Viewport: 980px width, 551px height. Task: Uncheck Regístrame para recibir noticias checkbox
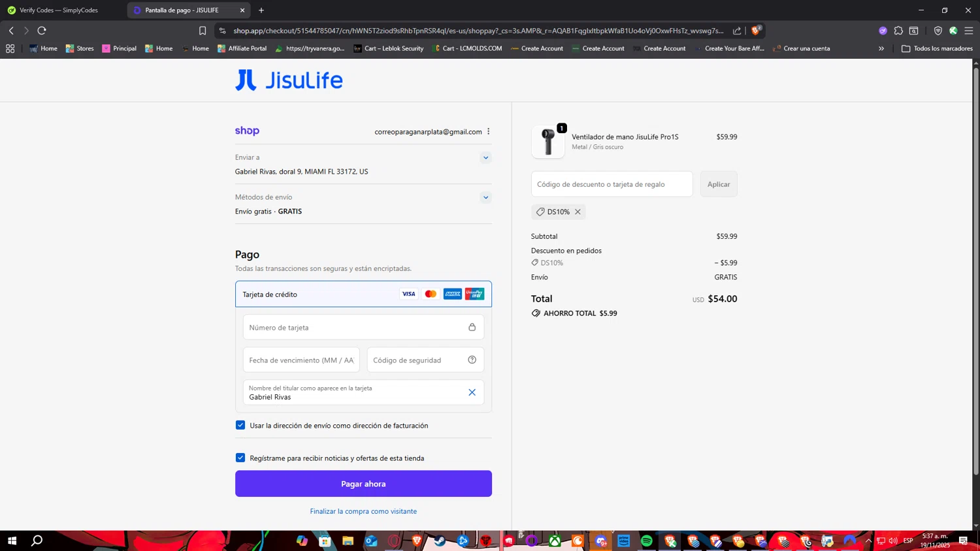240,458
